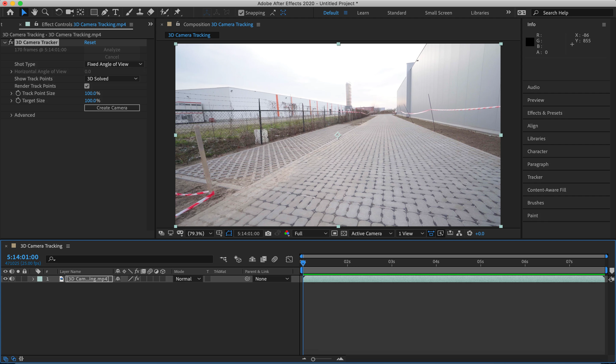Screen dimensions: 616x364
Task: Switch to the Small Screen workspace
Action: (x=438, y=13)
